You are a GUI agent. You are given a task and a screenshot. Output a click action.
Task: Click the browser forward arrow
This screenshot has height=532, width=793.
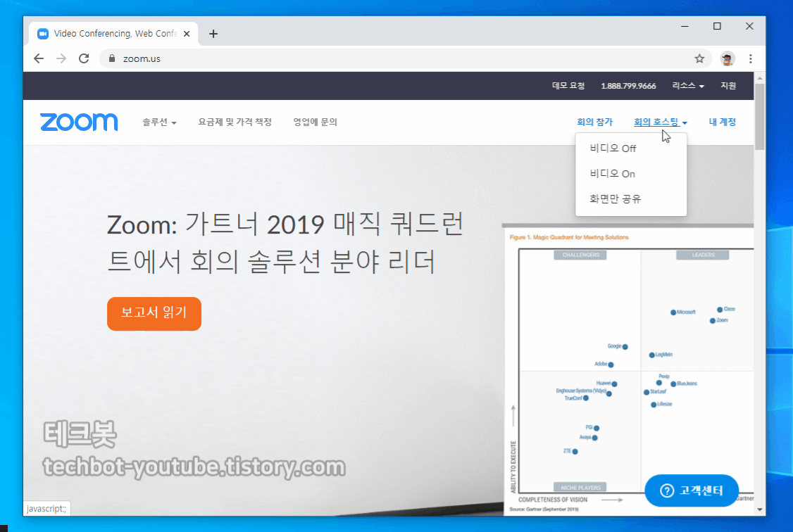pyautogui.click(x=61, y=58)
